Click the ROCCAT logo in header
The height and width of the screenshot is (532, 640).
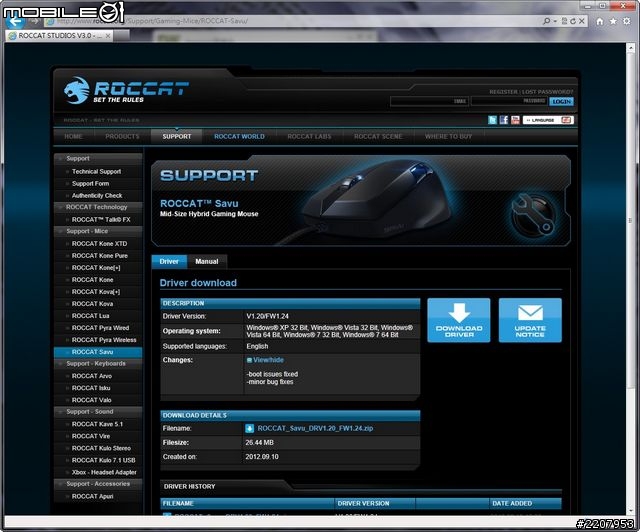pos(126,90)
